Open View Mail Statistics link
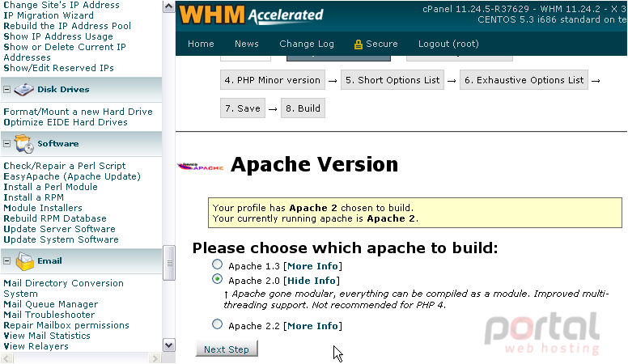628x364 pixels. (47, 336)
